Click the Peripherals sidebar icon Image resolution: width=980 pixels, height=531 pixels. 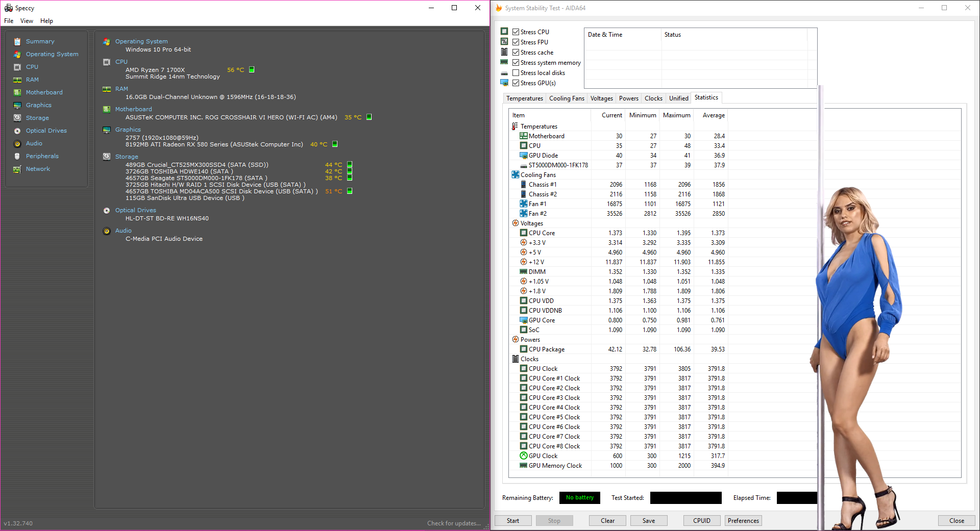17,156
